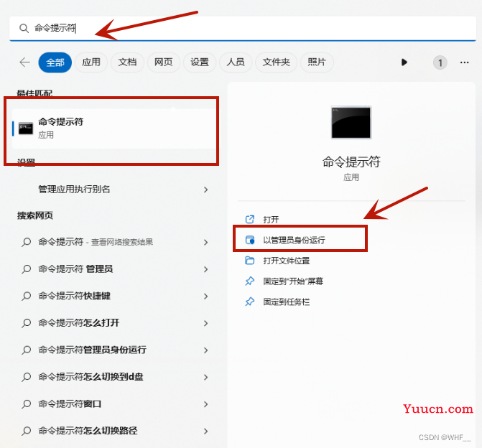Switch to the 文档 filter tab

[127, 62]
